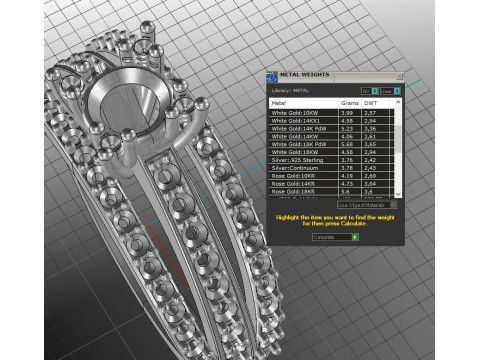Screen dimensions: 480x360
Task: Click the 3.99 grams value
Action: pyautogui.click(x=347, y=113)
